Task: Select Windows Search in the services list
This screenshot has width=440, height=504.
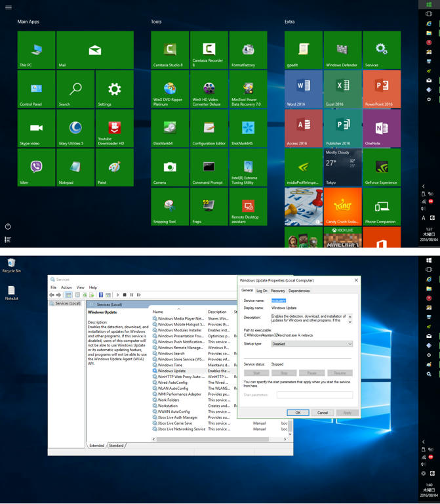Action: click(171, 354)
